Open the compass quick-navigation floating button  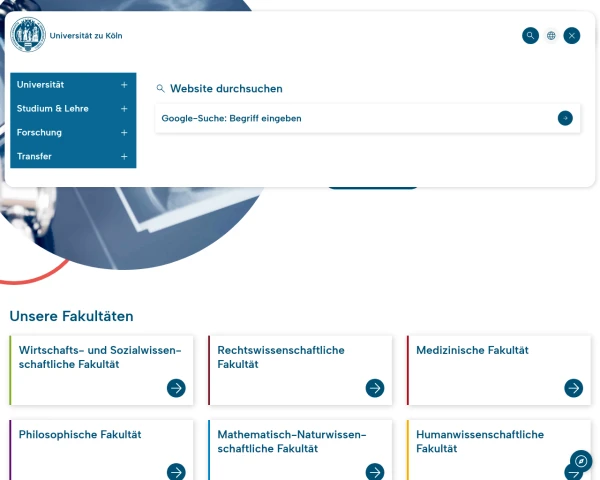pyautogui.click(x=581, y=461)
